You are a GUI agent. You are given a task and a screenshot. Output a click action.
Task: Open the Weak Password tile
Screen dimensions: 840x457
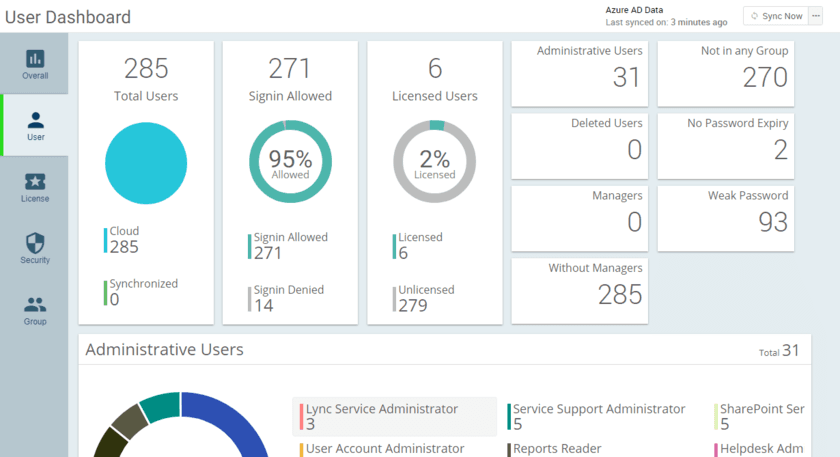(x=725, y=217)
